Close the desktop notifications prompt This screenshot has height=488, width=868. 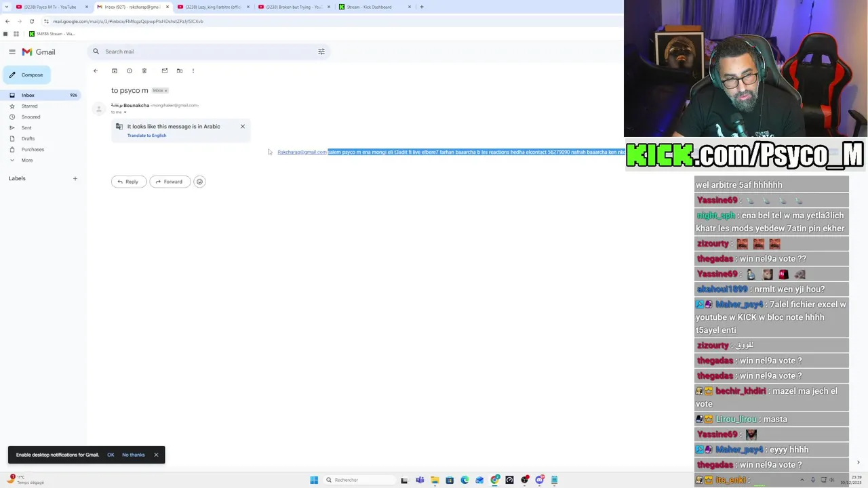coord(156,455)
